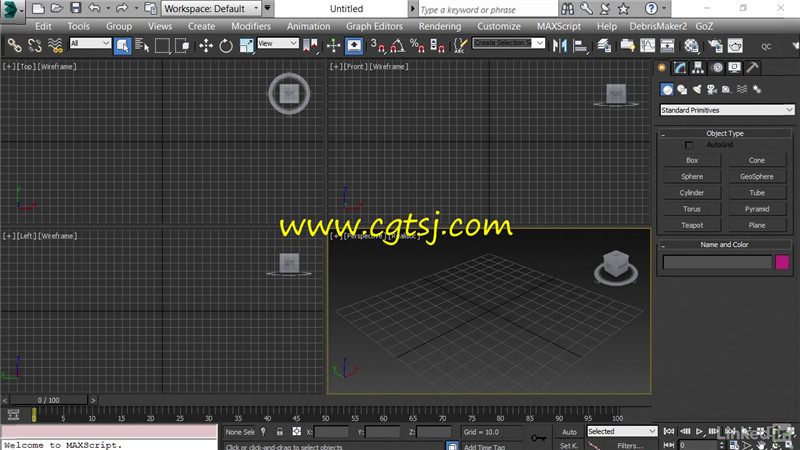Activate the Select and Move tool
This screenshot has width=800, height=450.
pyautogui.click(x=206, y=46)
